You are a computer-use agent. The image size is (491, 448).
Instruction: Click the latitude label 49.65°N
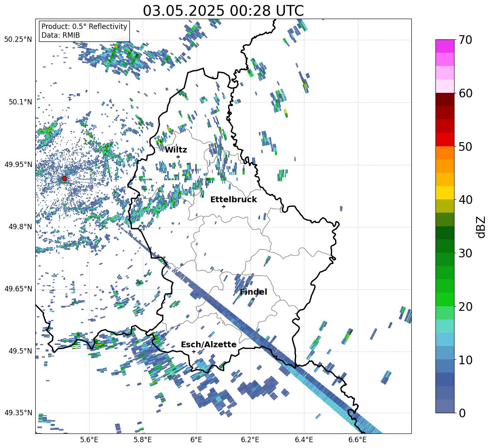18,288
